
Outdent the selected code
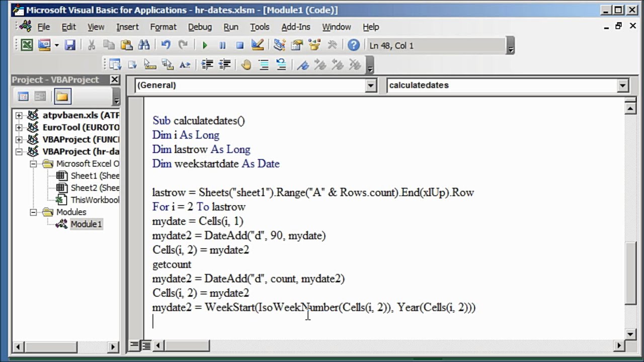[224, 64]
